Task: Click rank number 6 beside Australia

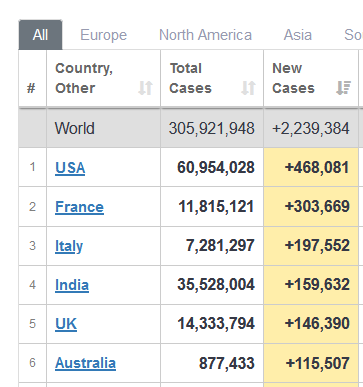Action: click(32, 363)
